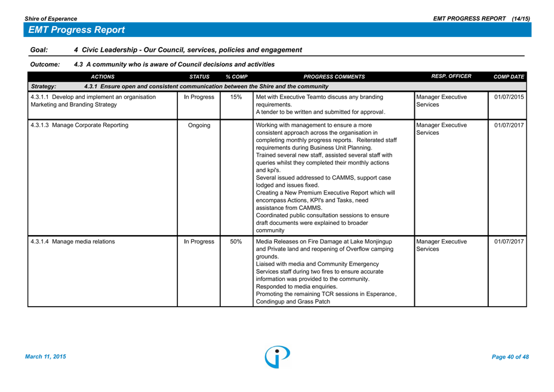
Task: Select the RESP. OFFICER column header
Action: tap(451, 76)
